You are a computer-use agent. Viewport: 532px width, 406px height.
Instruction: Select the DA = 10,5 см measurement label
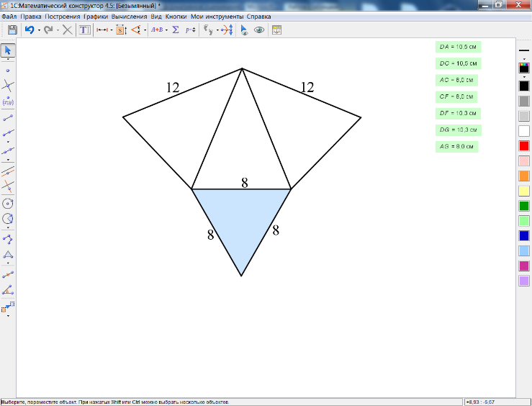point(458,47)
